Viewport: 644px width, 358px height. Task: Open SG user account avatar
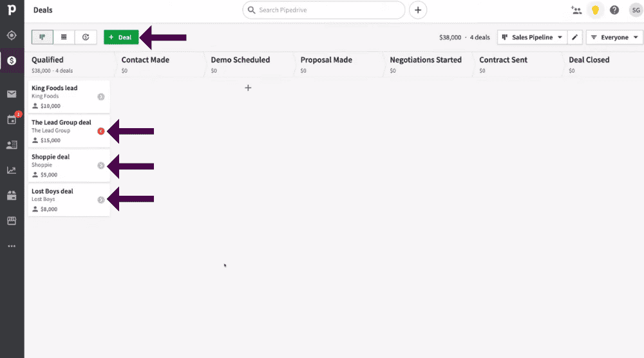tap(636, 10)
